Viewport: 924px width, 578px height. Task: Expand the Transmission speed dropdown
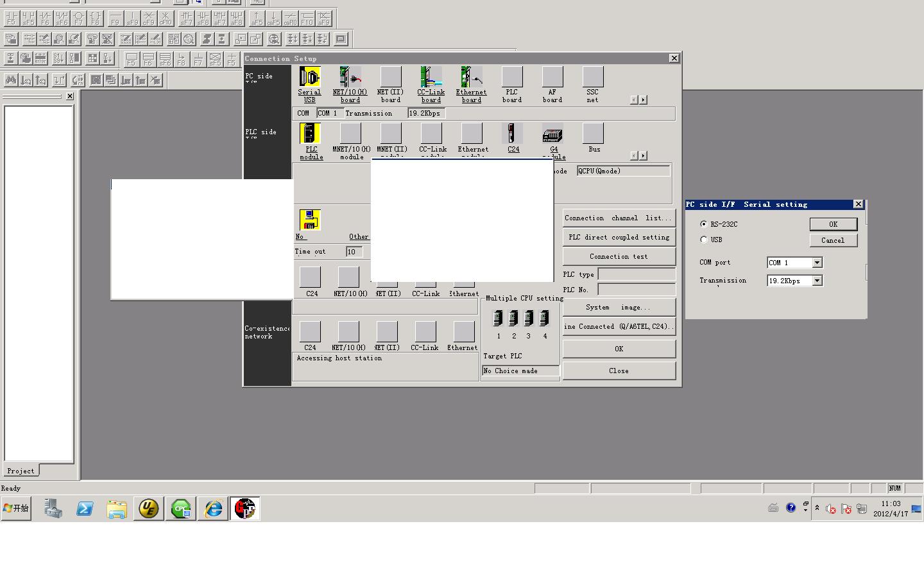(x=817, y=281)
